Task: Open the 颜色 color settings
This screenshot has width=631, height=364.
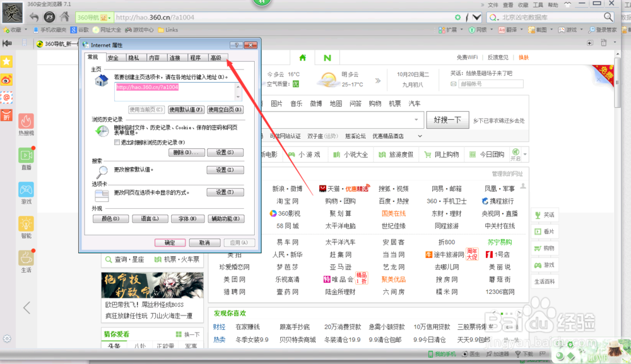Action: pyautogui.click(x=111, y=219)
